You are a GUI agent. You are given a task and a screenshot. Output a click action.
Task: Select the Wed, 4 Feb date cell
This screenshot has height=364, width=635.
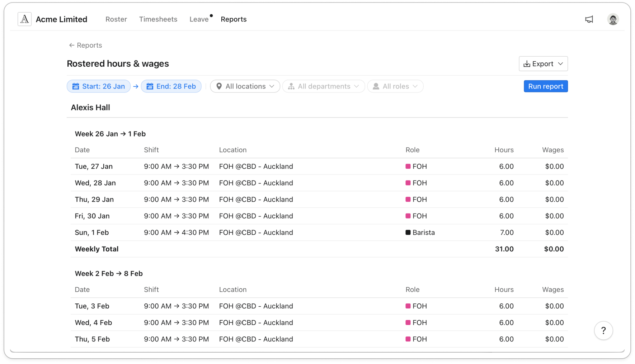[93, 322]
